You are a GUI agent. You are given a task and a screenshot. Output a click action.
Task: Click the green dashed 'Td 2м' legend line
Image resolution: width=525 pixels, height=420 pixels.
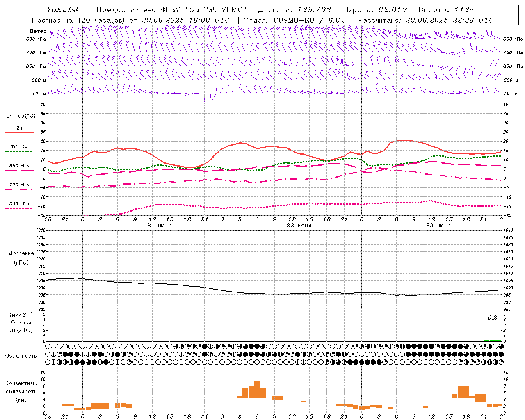(x=19, y=152)
